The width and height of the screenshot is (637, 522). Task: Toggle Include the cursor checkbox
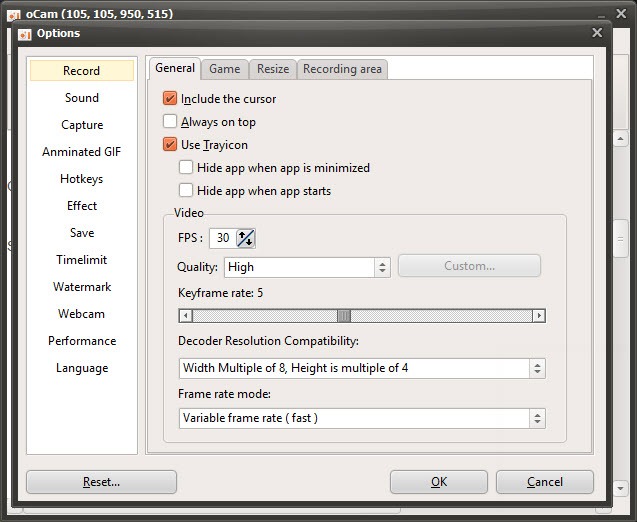coord(170,99)
